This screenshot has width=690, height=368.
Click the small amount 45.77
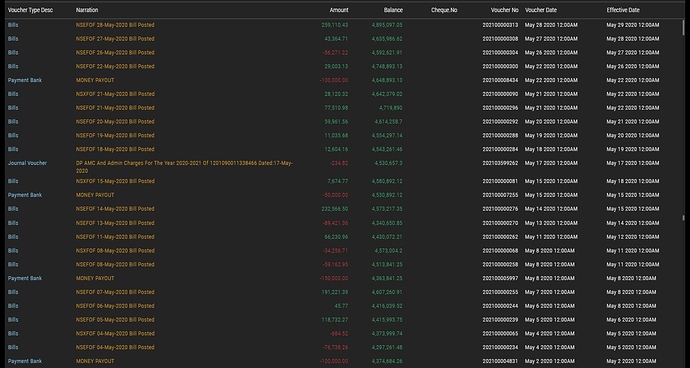[341, 305]
